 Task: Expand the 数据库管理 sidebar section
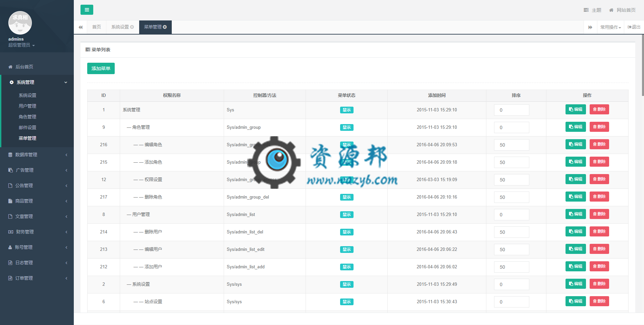pyautogui.click(x=37, y=155)
